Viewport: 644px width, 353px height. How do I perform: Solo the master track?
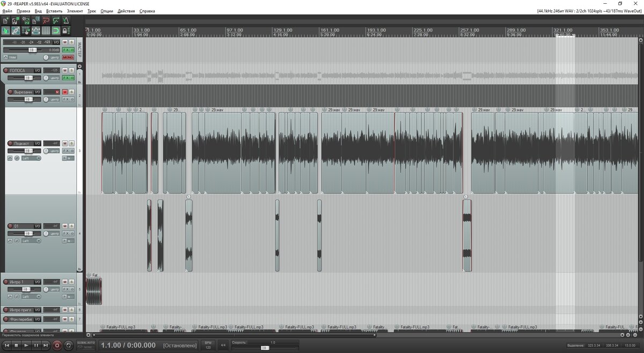pos(71,42)
